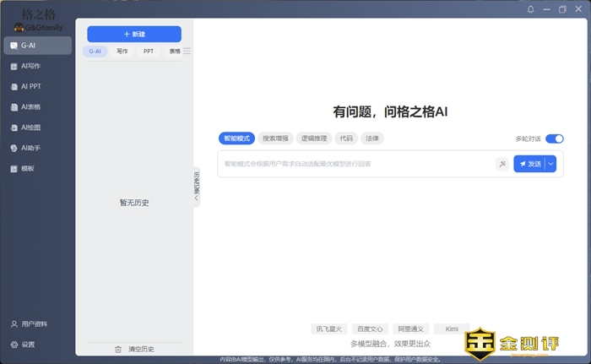
Task: Select the 搜索增强 mode chip
Action: (275, 139)
